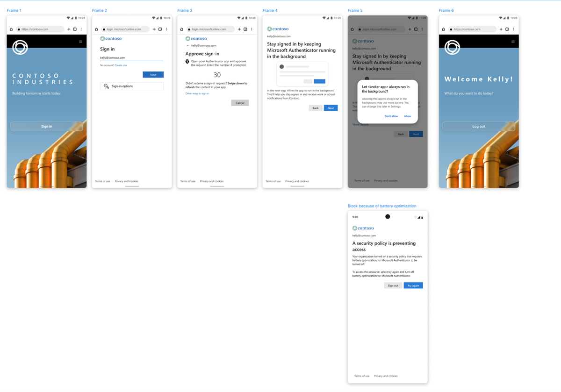Viewport: 561px width, 392px height.
Task: Open the three-dot menu in Frame 3 browser
Action: (x=252, y=29)
